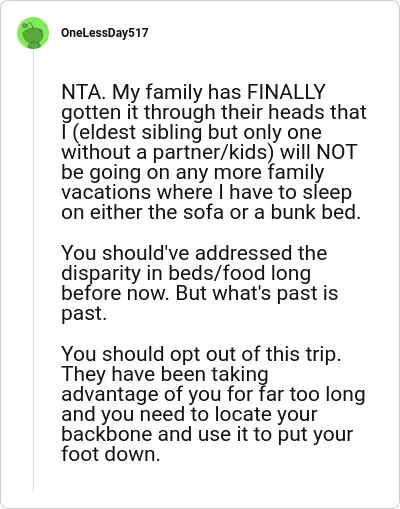
Task: Click the words bunk bed
Action: [x=315, y=212]
